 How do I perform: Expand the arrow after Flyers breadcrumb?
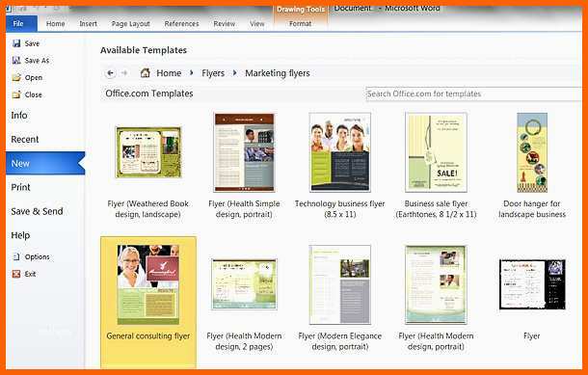[x=235, y=73]
